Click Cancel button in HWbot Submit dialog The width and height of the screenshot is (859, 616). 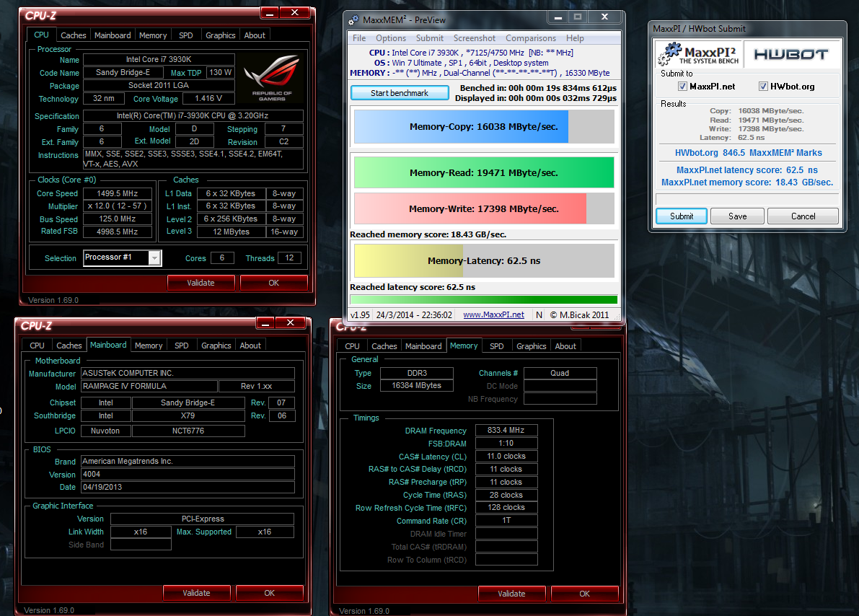(803, 216)
